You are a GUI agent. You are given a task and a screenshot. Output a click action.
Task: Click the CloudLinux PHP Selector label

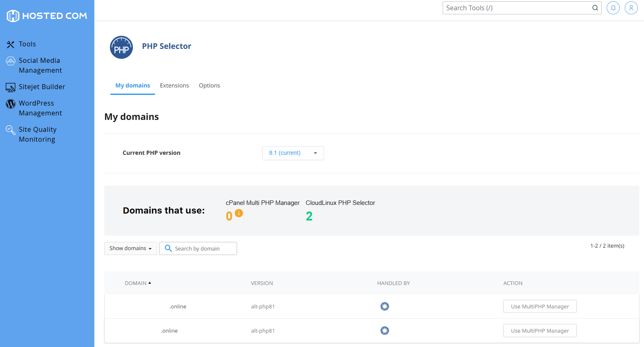340,203
